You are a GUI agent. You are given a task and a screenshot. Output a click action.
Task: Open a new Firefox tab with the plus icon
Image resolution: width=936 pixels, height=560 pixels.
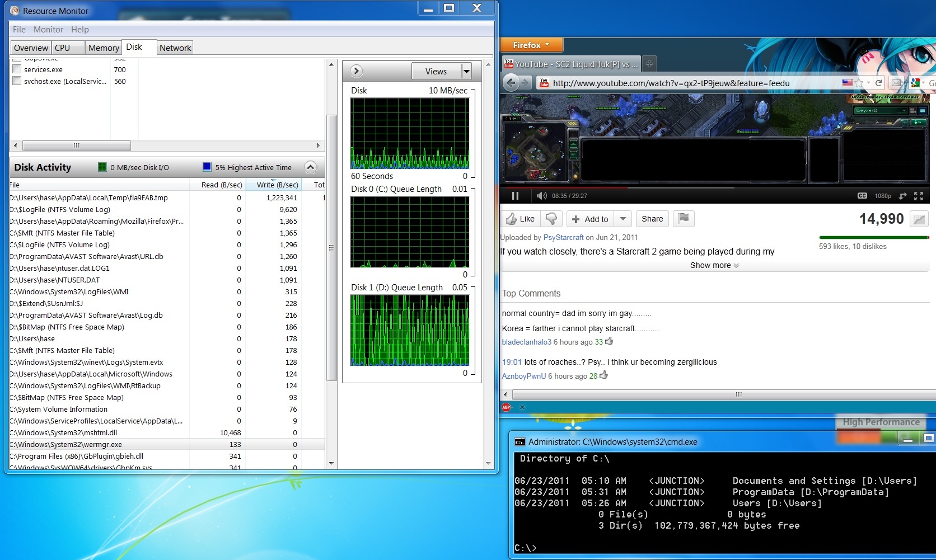coord(649,64)
